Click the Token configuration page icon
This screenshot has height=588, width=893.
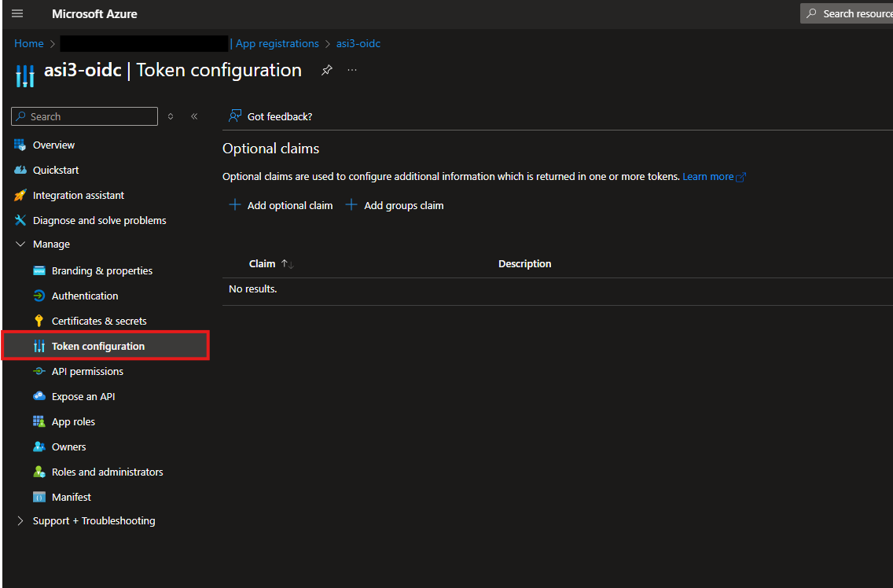coord(25,75)
